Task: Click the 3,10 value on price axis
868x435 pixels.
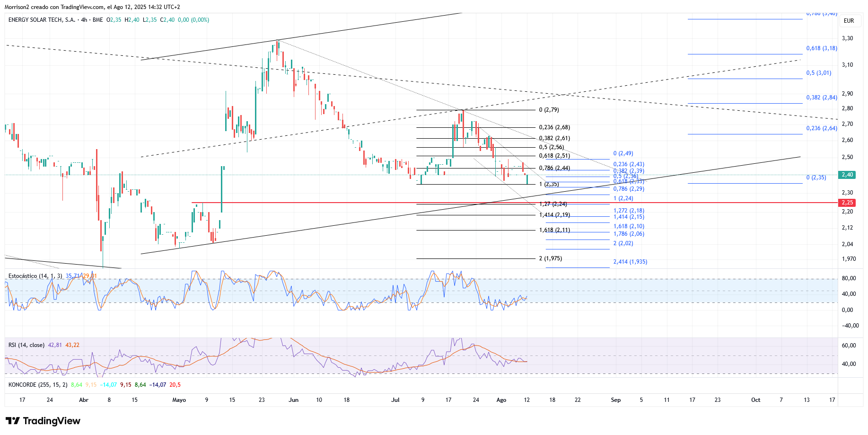Action: pos(847,65)
